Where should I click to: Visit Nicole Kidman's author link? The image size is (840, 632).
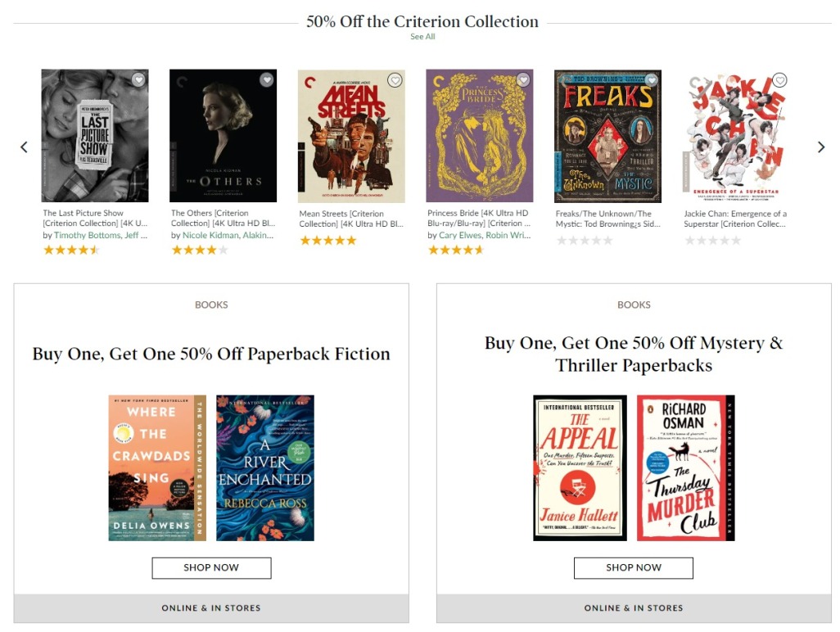(209, 233)
